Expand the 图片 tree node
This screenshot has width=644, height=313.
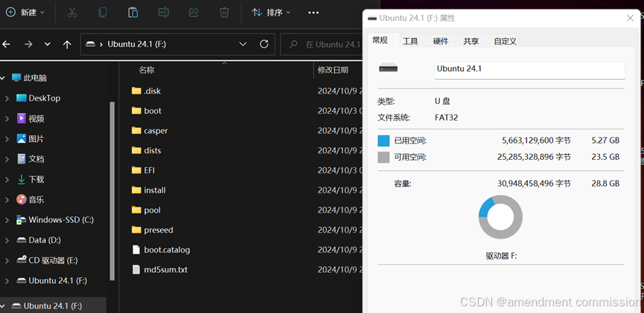click(x=7, y=139)
